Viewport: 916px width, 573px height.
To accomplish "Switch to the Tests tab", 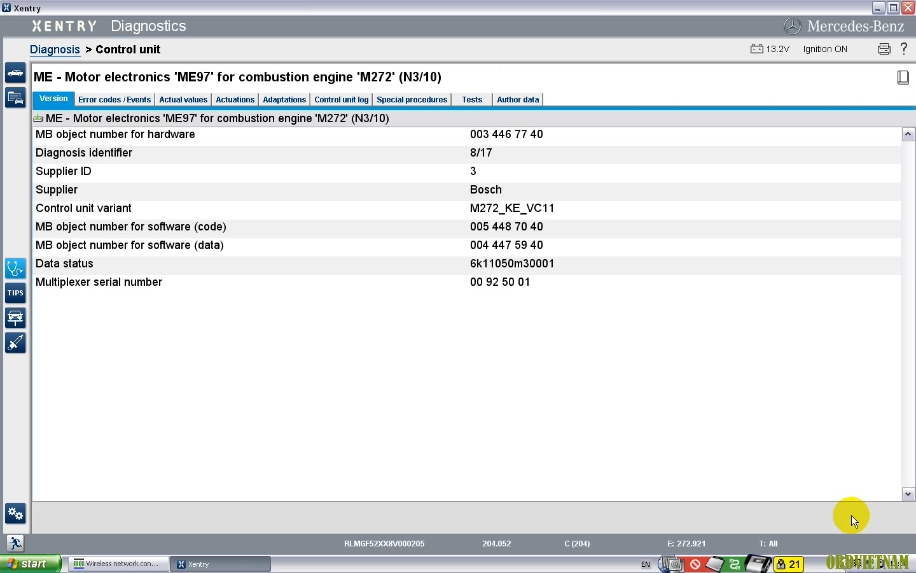I will 472,100.
